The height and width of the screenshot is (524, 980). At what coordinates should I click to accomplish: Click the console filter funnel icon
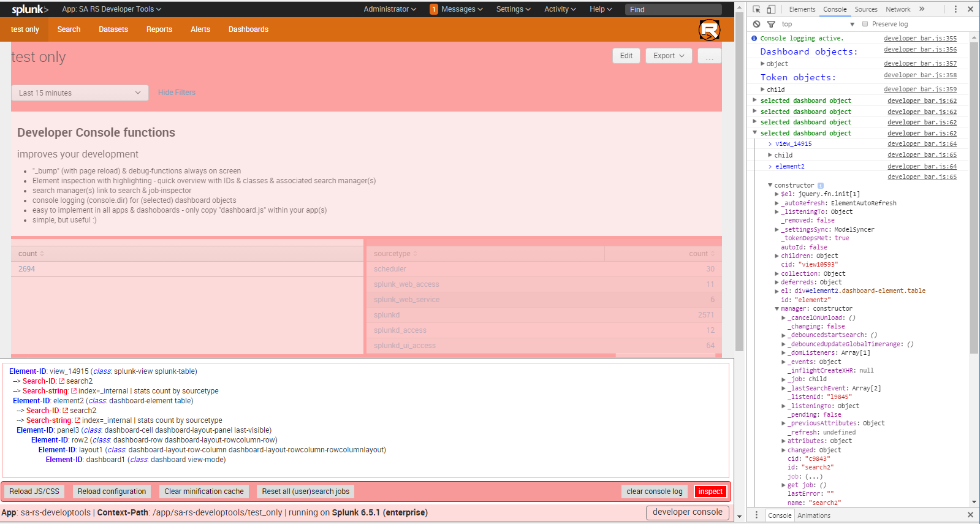click(x=771, y=24)
